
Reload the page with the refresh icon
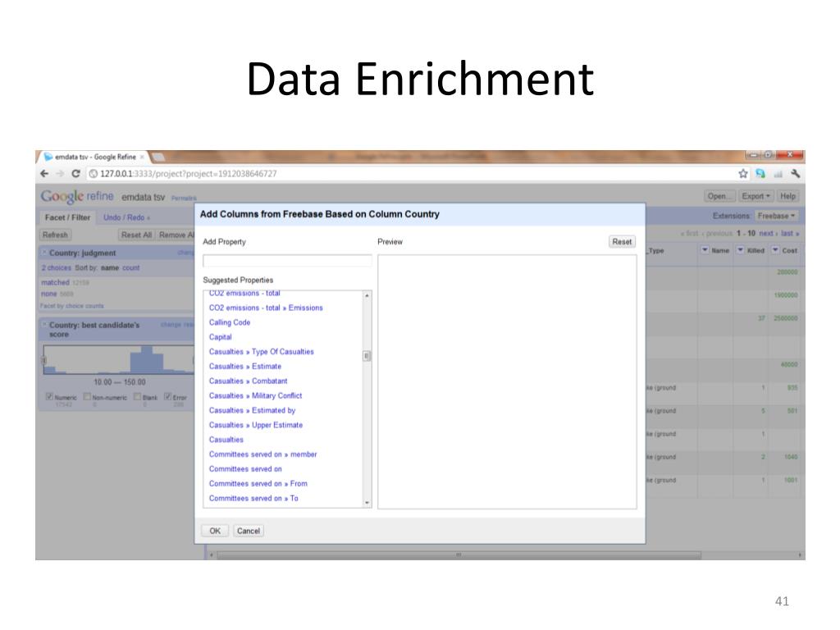pyautogui.click(x=75, y=174)
